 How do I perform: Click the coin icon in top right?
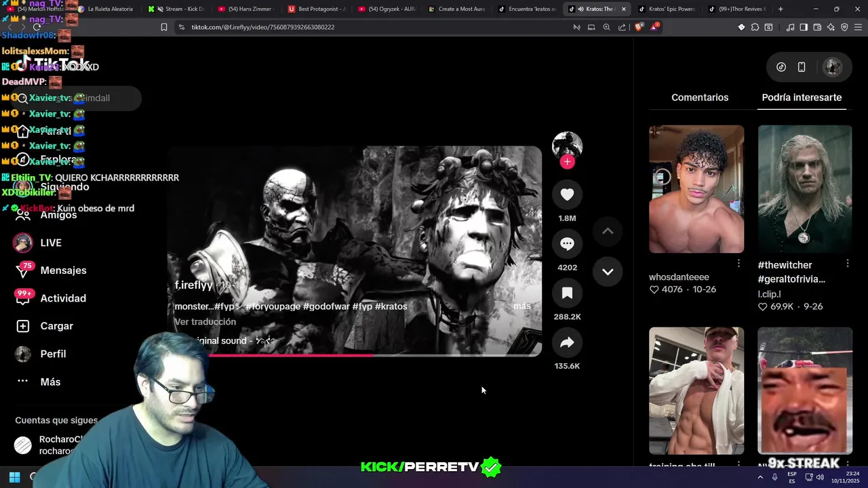tap(781, 67)
